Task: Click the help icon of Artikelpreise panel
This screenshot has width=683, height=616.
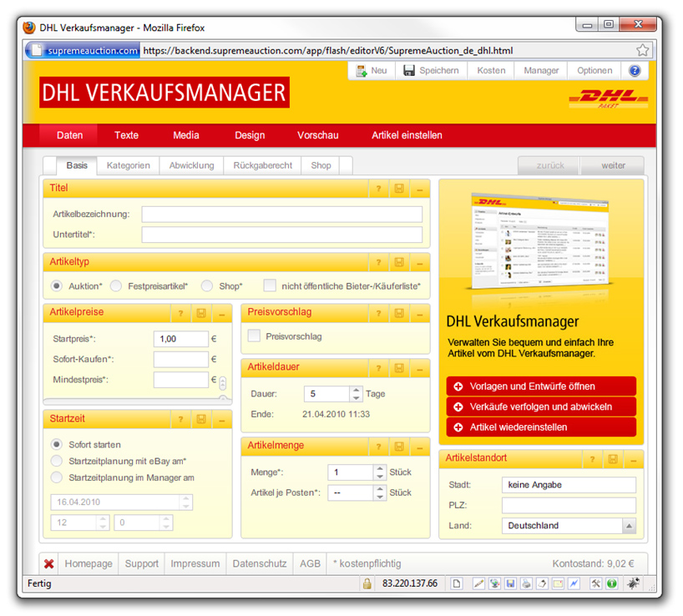Action: click(180, 313)
